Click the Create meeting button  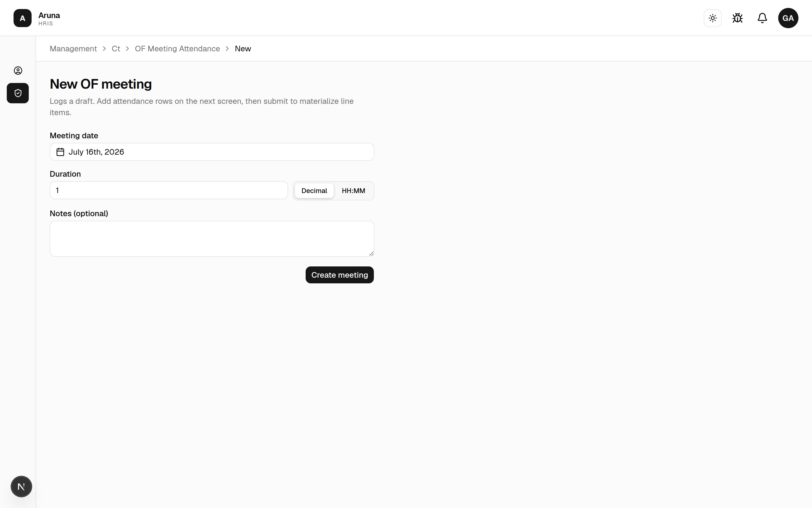[339, 275]
